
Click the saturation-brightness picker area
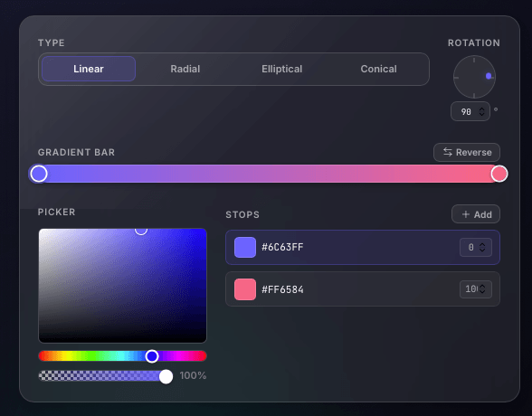click(122, 286)
